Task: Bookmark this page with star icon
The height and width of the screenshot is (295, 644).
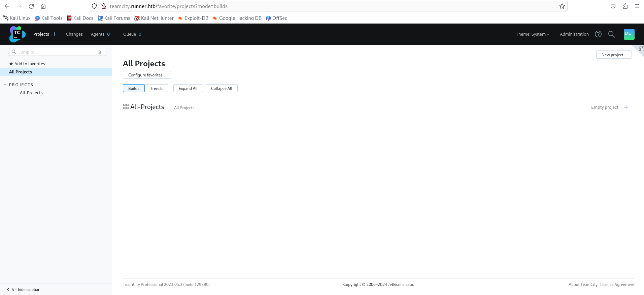Action: [562, 6]
